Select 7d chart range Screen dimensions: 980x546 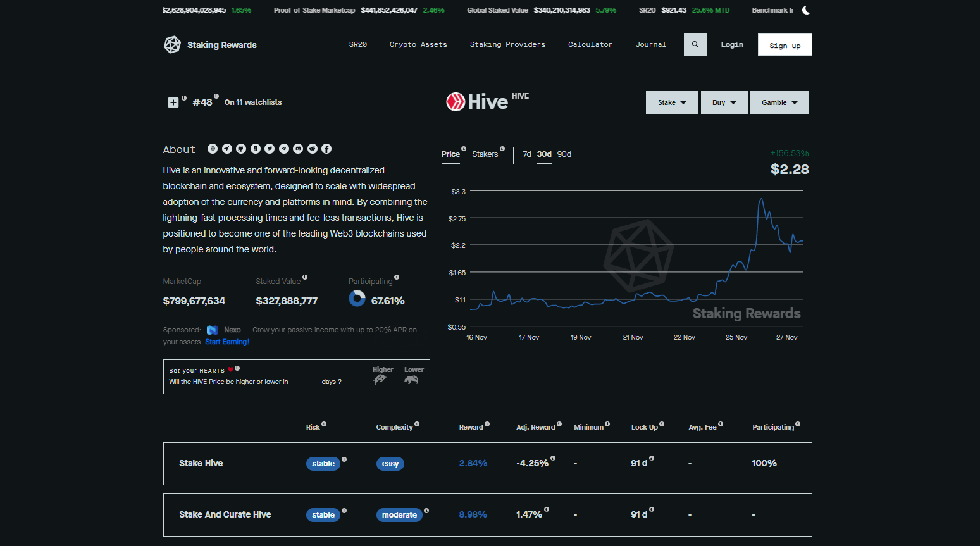[527, 154]
